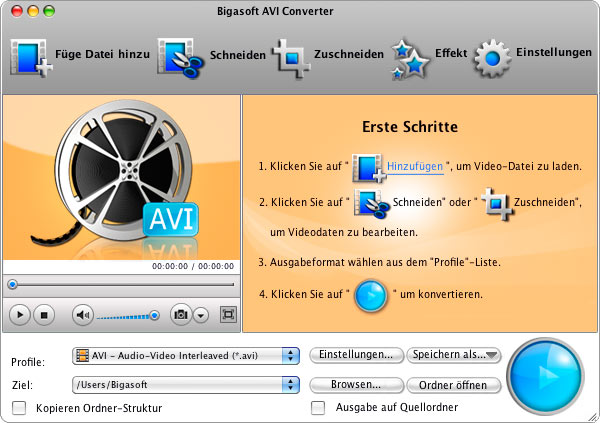Select the Zuschneiden crop tool icon
Screen dimensions: 600x423
[x=291, y=58]
